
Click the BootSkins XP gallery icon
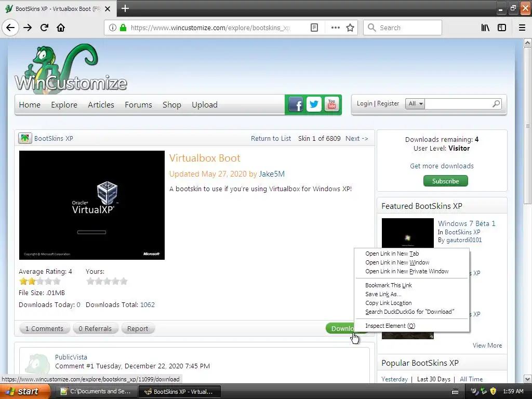click(x=25, y=138)
